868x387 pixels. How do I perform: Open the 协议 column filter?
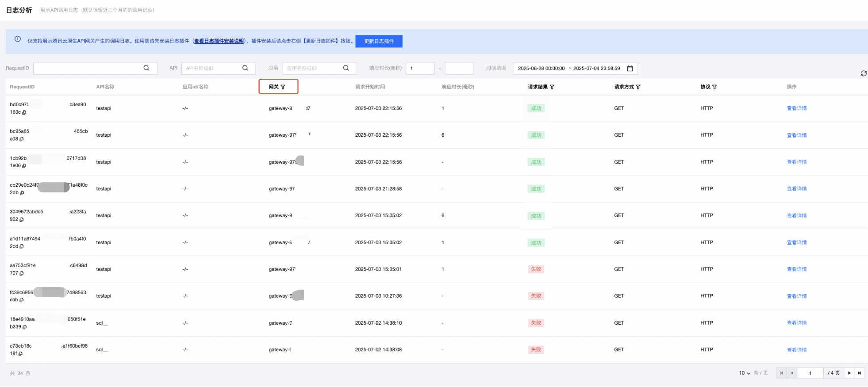tap(714, 87)
